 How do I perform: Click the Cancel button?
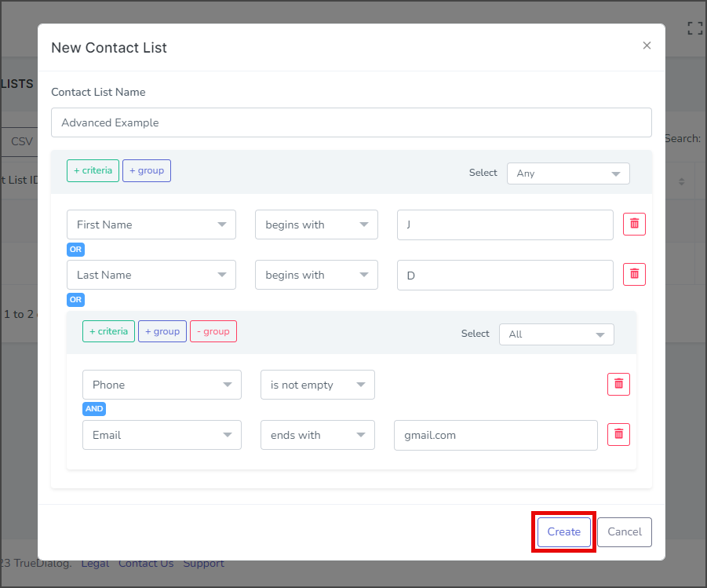tap(625, 531)
